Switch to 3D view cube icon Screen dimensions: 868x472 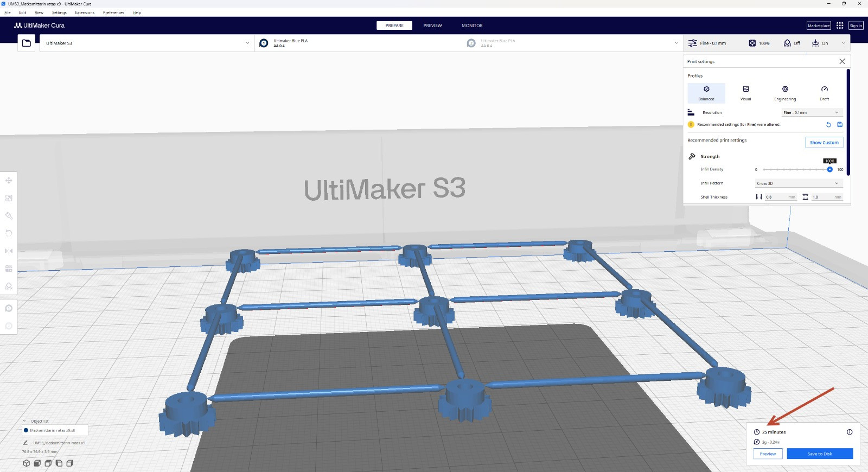(26, 463)
